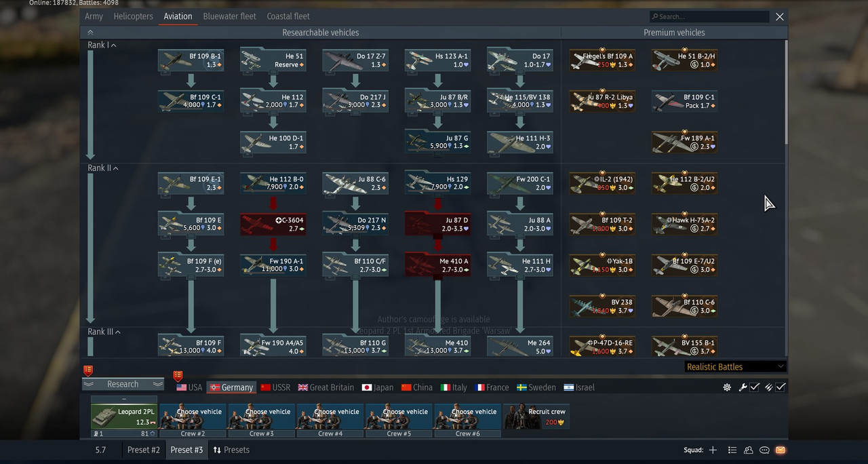Click the Research button

pos(123,384)
